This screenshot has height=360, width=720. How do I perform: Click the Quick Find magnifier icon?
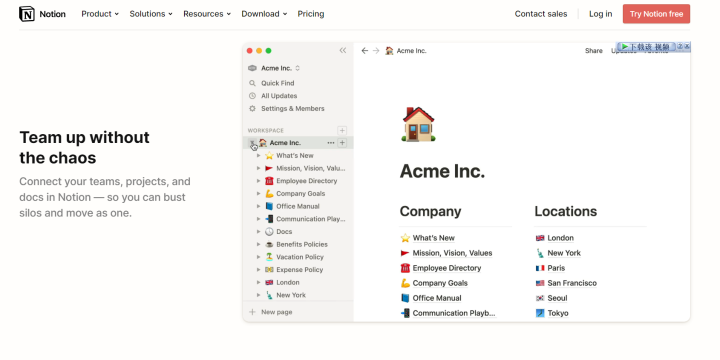coord(252,83)
